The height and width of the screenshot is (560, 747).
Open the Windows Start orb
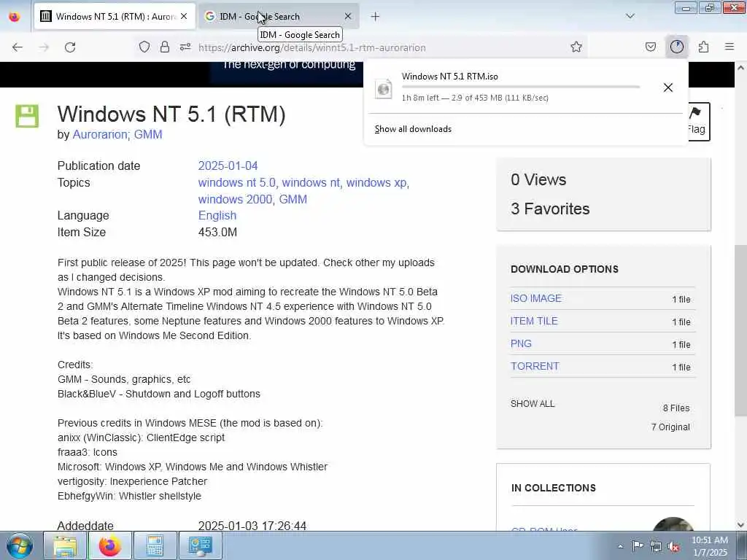[20, 545]
